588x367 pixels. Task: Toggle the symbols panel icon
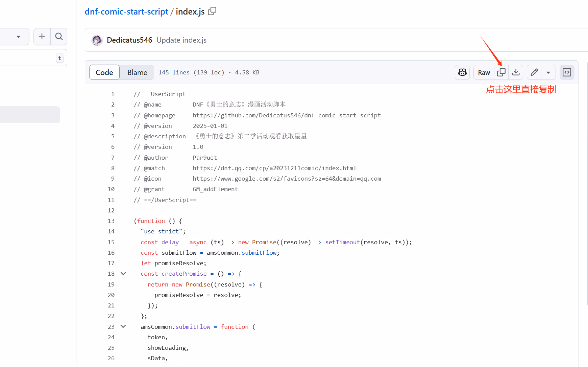click(x=567, y=72)
